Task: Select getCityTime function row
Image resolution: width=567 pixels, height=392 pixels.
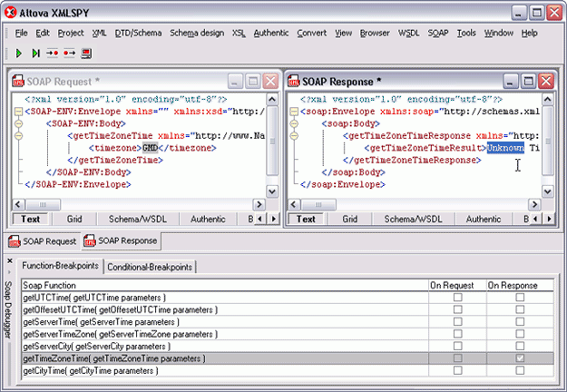Action: pos(288,370)
